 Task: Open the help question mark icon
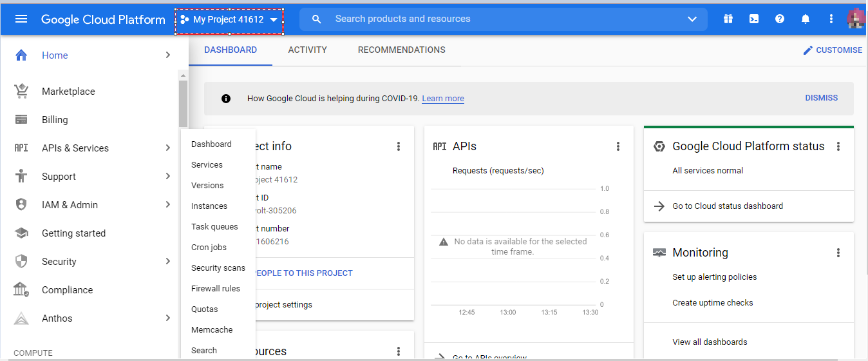click(780, 19)
